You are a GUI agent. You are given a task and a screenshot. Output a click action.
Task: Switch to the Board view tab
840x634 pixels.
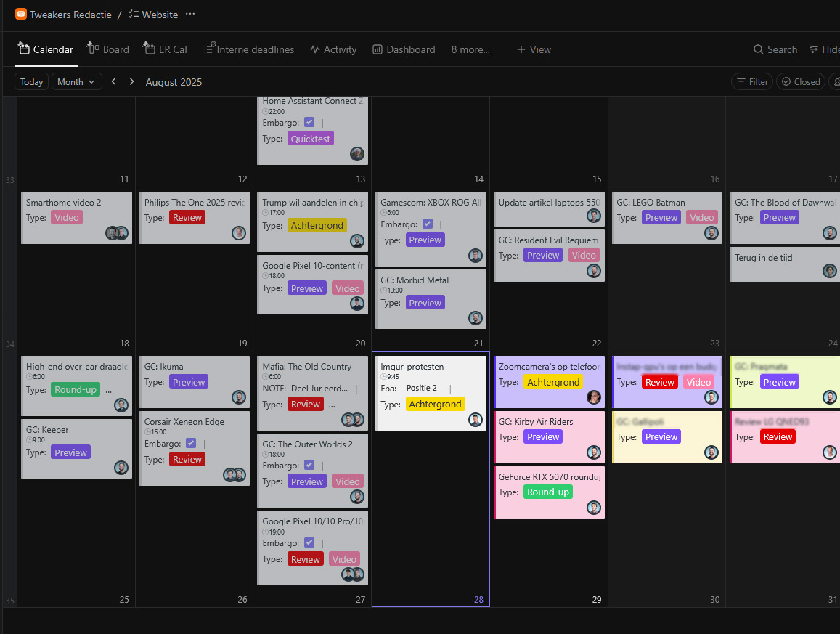(x=108, y=49)
